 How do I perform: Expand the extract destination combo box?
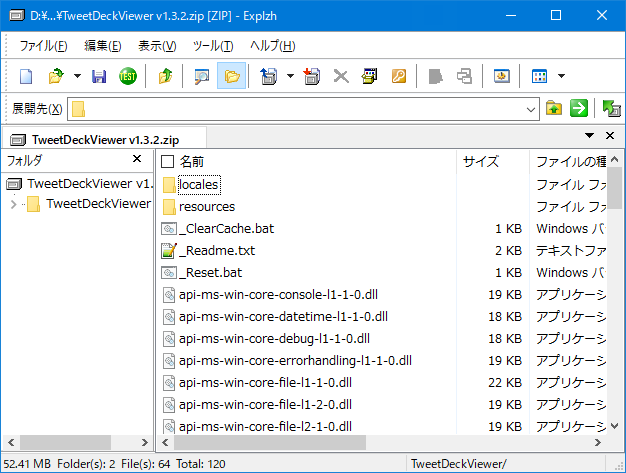click(x=531, y=109)
